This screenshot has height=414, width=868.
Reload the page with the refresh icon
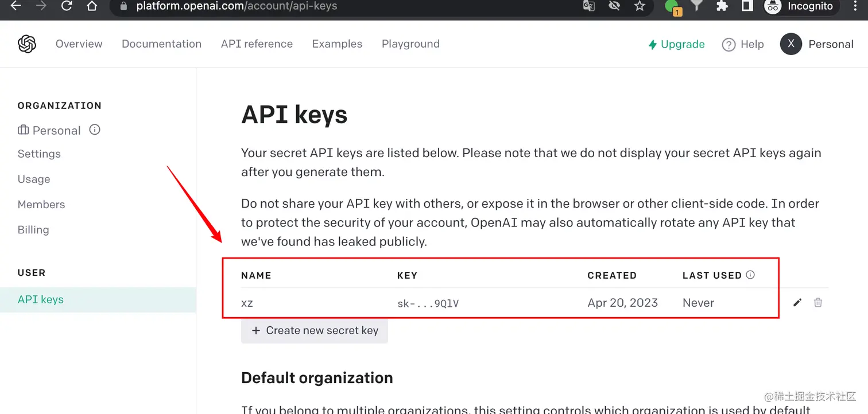point(67,6)
